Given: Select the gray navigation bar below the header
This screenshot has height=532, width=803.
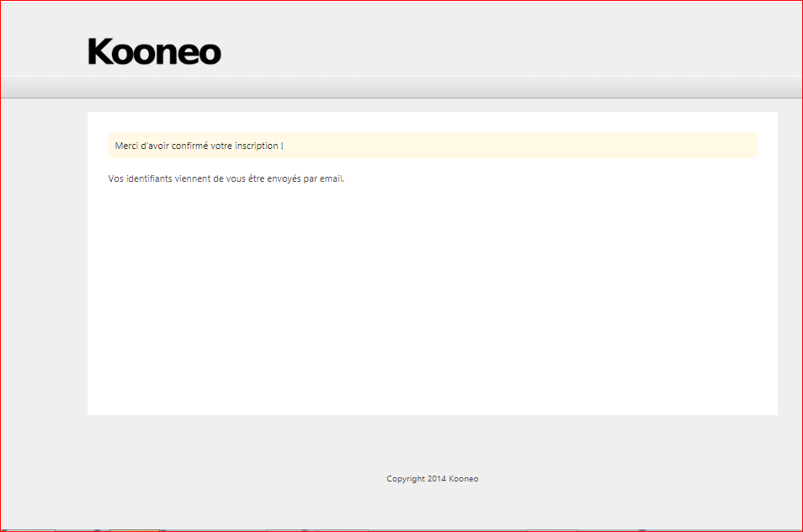Looking at the screenshot, I should [401, 89].
